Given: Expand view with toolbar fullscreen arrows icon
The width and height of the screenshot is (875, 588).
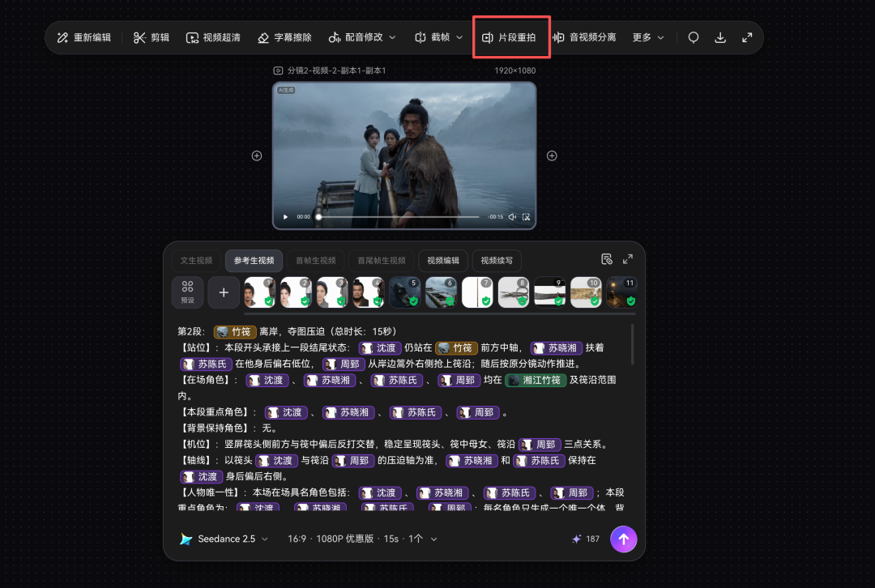Looking at the screenshot, I should (x=747, y=37).
